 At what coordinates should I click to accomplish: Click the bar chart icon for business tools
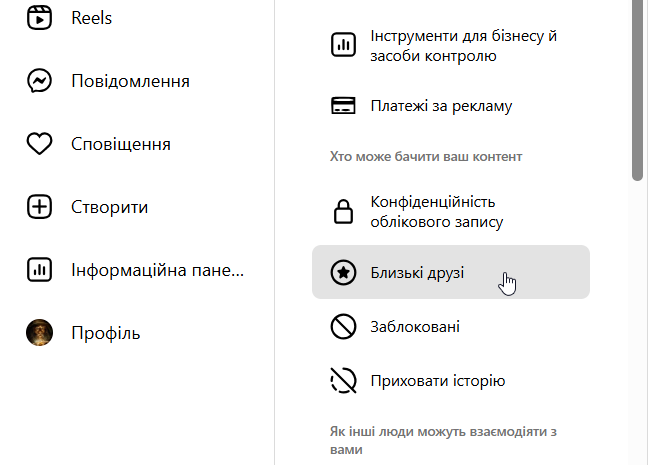343,46
